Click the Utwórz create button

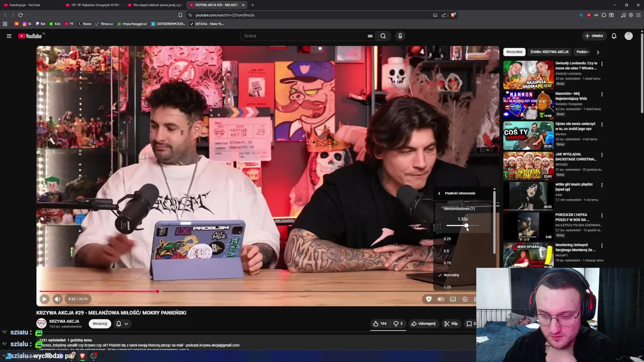594,36
